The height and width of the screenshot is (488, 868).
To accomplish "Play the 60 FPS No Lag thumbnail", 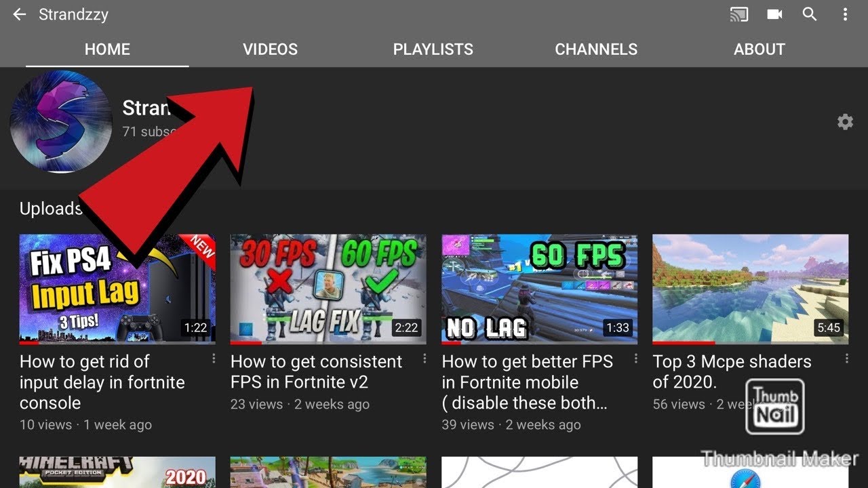I will coord(539,289).
